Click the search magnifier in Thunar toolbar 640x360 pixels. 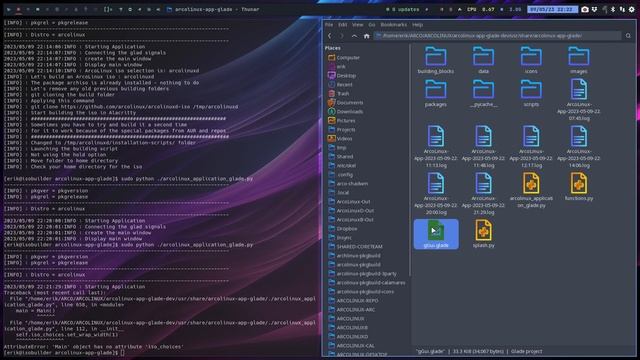coord(628,36)
